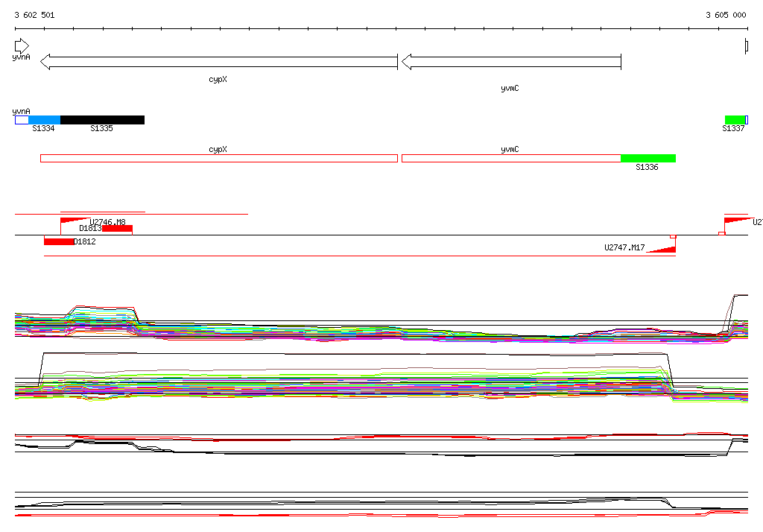The height and width of the screenshot is (532, 763).
Task: Click the D1813 red bar
Action: [117, 228]
